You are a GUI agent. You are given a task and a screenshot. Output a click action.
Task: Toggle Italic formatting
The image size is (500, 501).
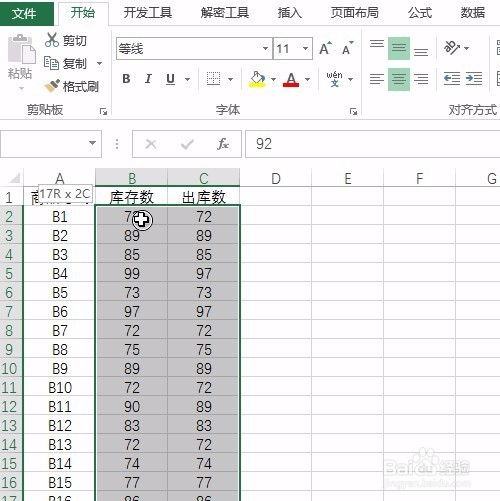point(148,79)
